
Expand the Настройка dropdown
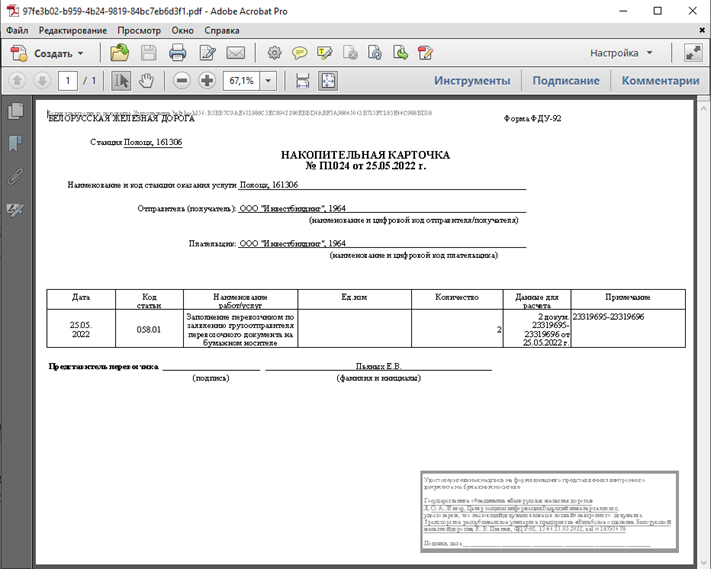tap(621, 53)
